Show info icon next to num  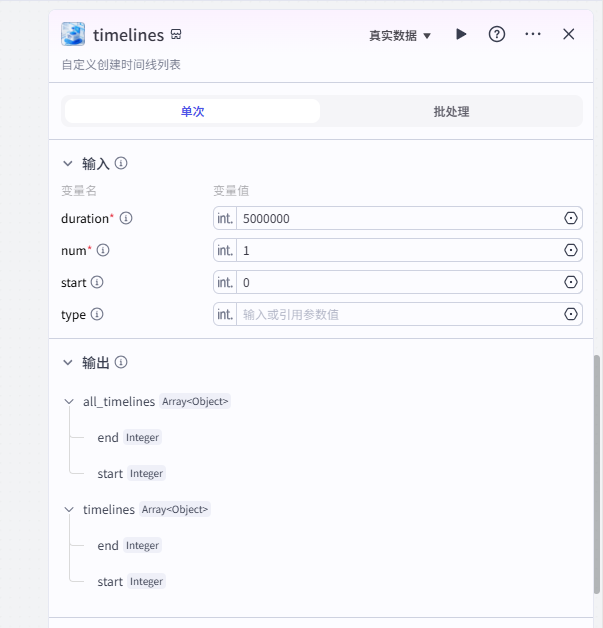[x=103, y=250]
